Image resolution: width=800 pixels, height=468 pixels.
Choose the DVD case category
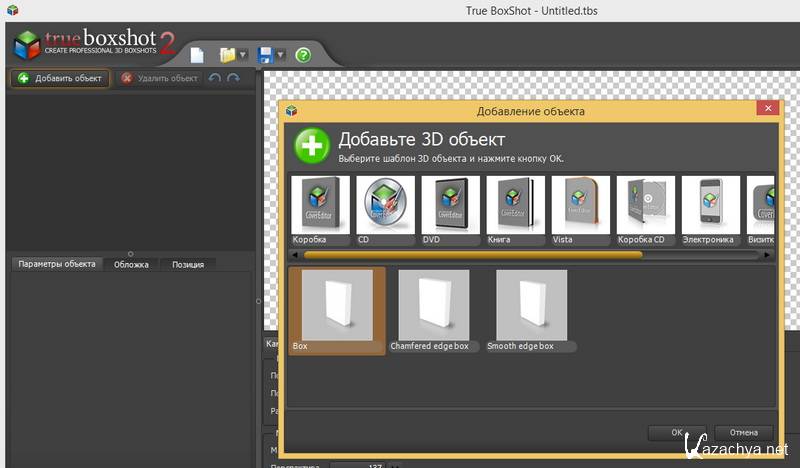pos(451,211)
